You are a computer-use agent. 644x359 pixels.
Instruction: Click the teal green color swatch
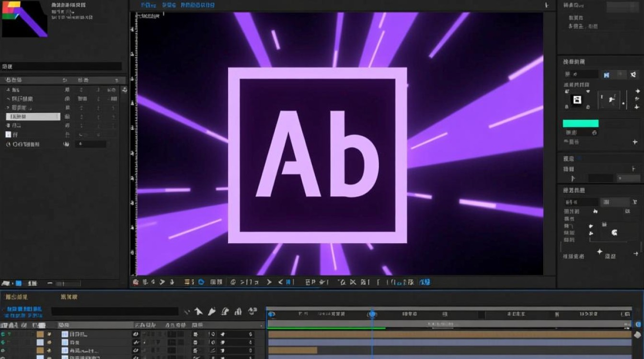point(580,123)
